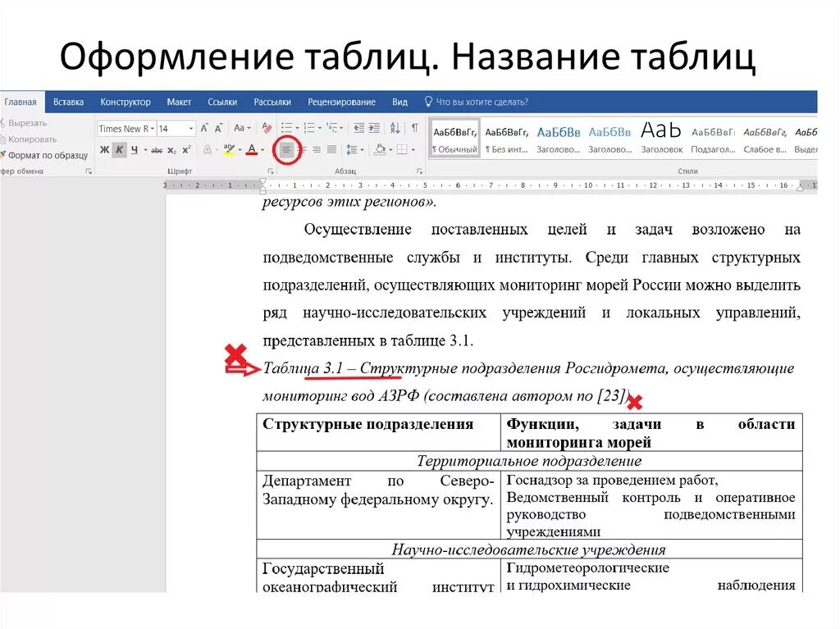The image size is (840, 629).
Task: Apply red font color
Action: coord(251,150)
